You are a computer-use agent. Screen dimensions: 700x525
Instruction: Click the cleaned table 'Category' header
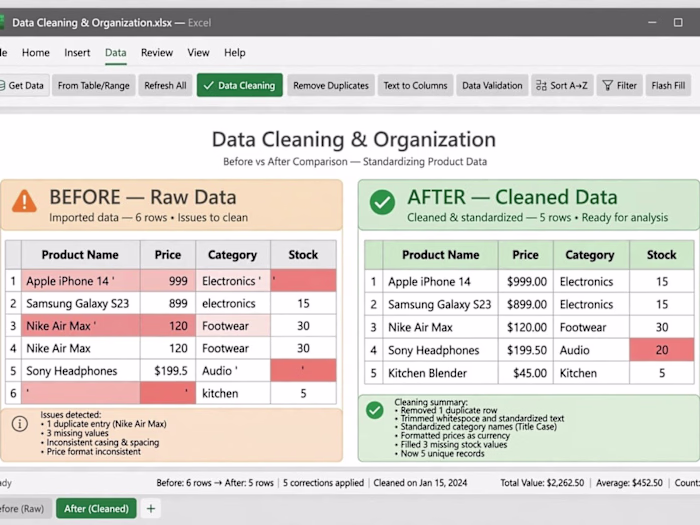pos(592,255)
